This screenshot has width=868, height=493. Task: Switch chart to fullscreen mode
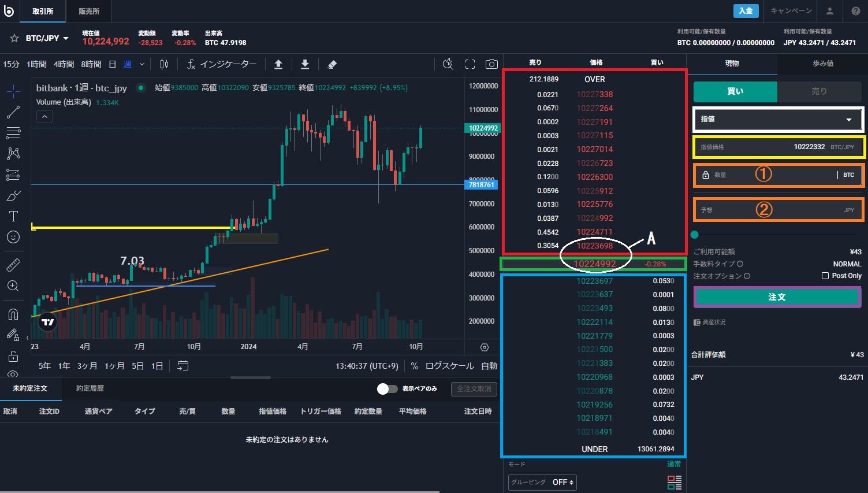click(x=470, y=64)
